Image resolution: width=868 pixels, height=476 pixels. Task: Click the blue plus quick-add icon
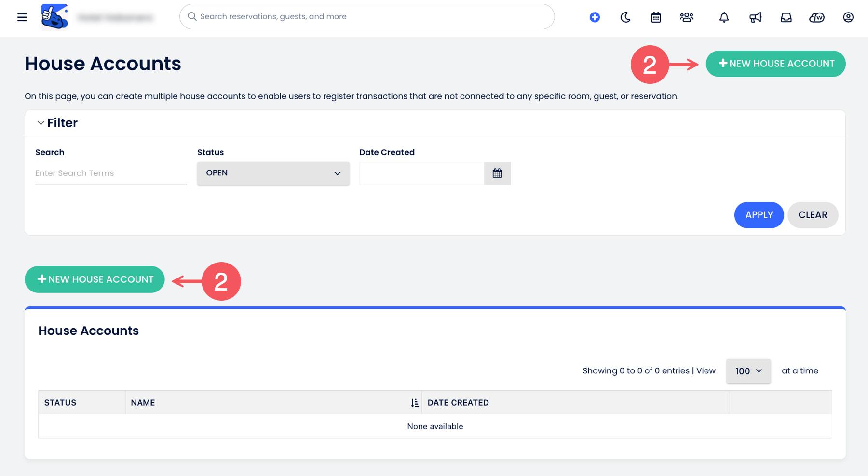595,17
